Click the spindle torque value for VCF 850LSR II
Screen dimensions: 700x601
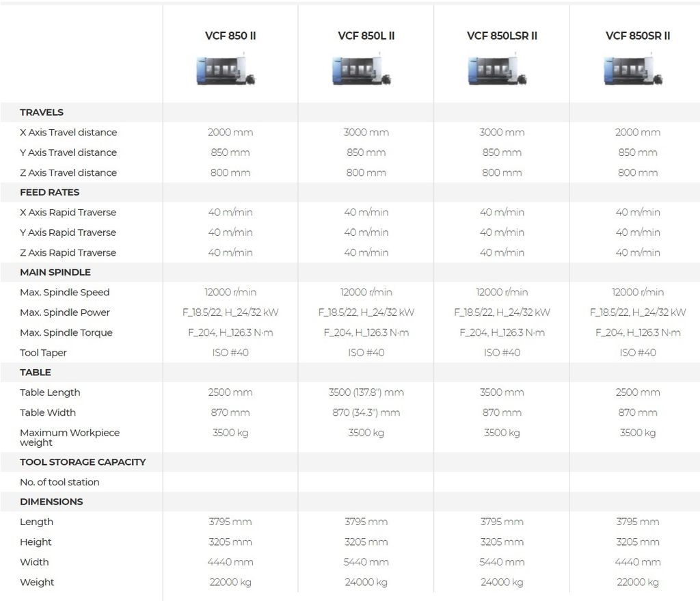[502, 332]
